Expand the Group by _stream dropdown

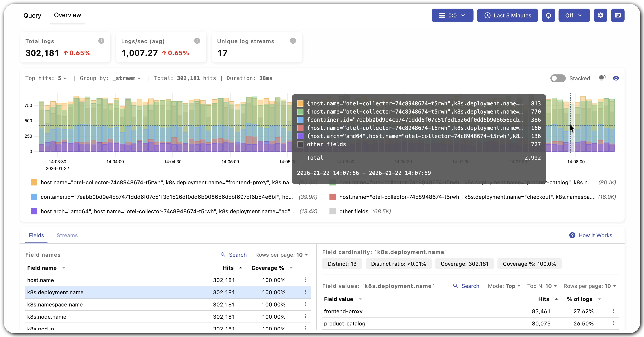point(126,78)
